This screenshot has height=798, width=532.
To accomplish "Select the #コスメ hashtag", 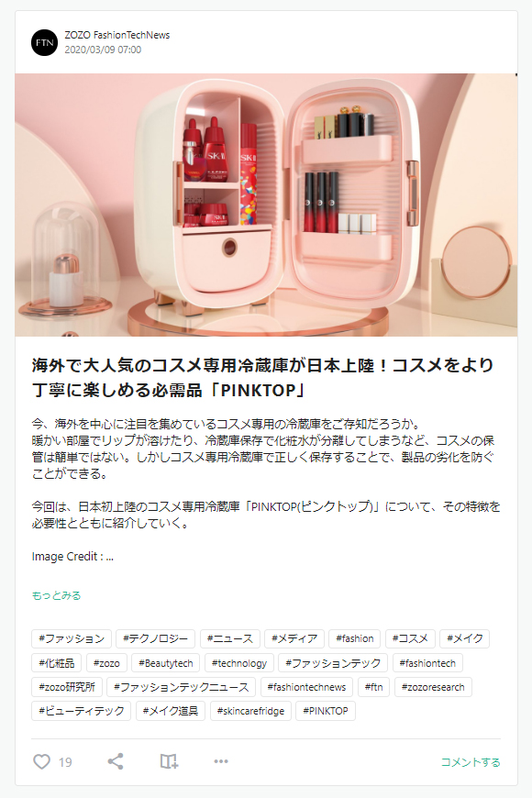I will click(x=410, y=638).
